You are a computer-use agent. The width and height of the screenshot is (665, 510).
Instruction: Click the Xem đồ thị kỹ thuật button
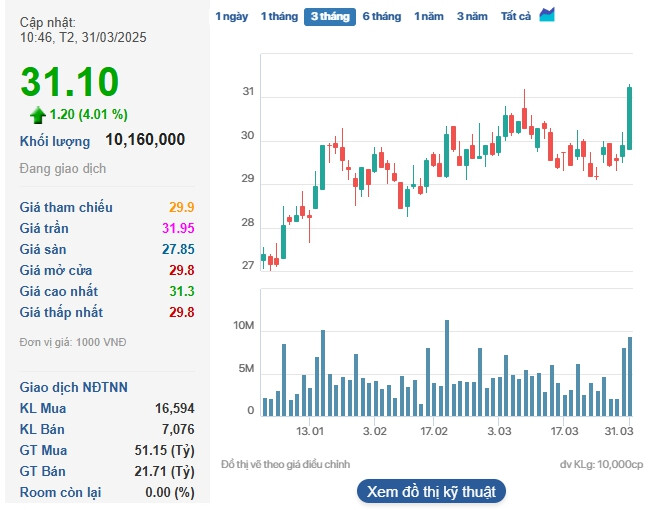click(x=431, y=491)
